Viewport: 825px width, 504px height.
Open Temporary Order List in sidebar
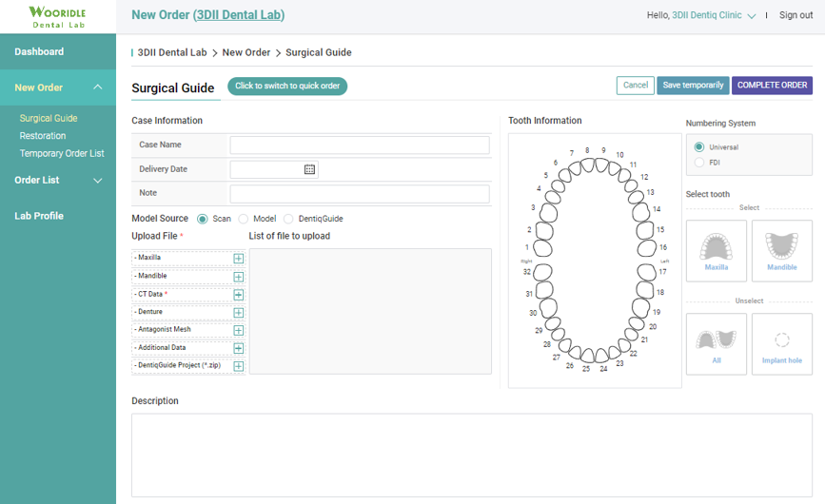(62, 153)
